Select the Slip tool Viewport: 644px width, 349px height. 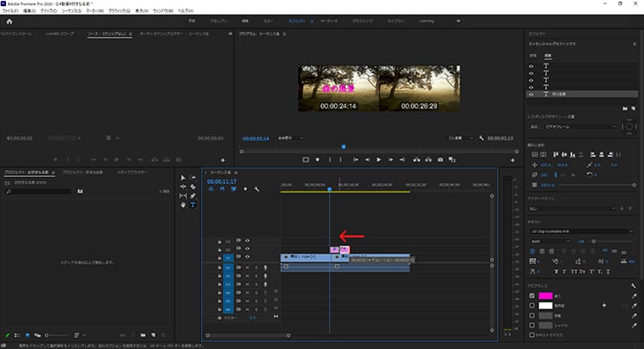point(183,196)
